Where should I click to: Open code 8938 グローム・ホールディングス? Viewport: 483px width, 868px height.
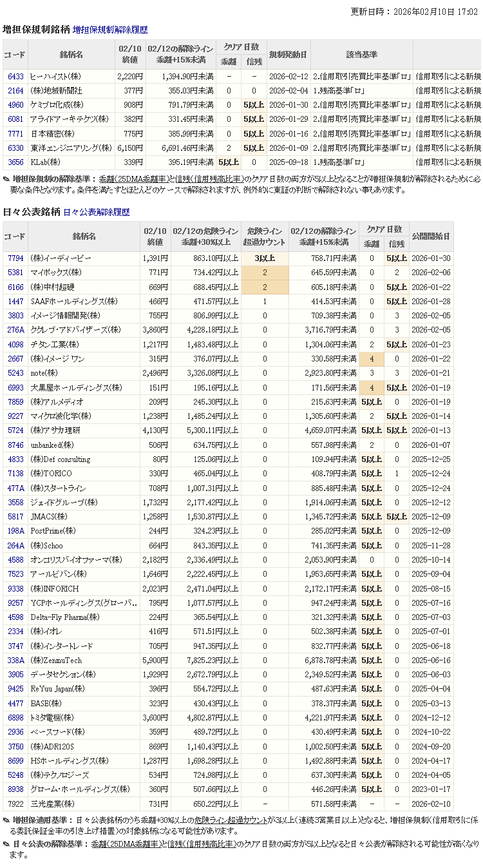tap(15, 789)
